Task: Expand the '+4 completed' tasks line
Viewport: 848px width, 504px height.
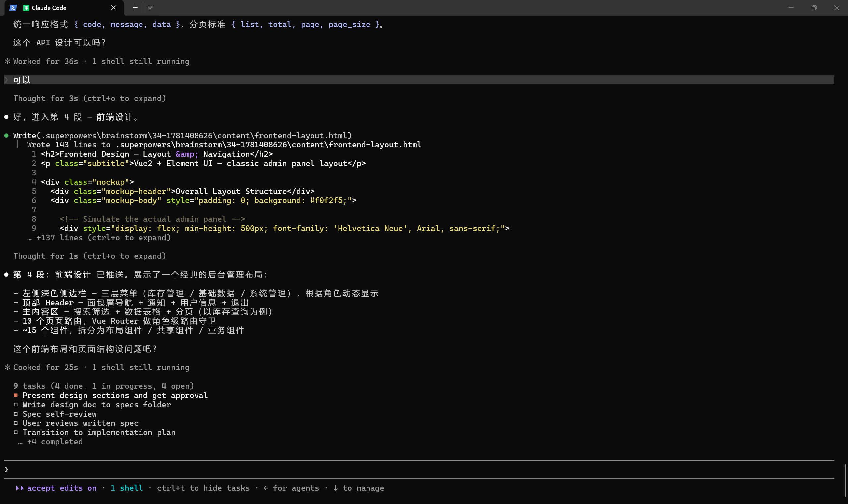Action: [x=50, y=441]
